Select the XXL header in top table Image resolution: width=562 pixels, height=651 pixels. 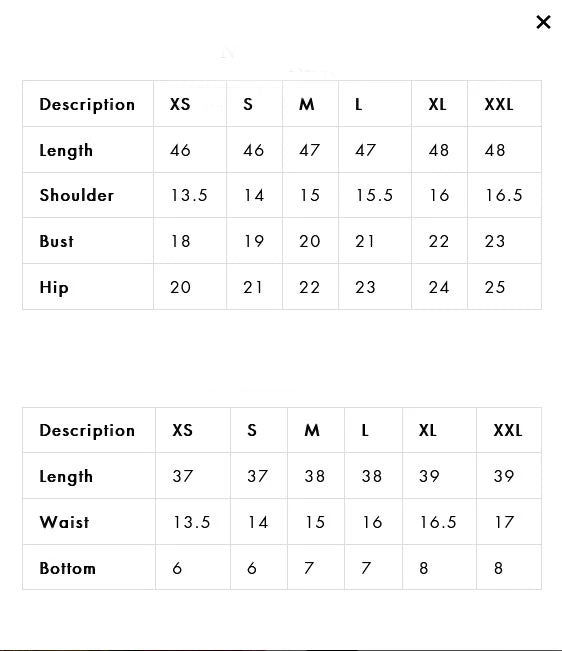point(499,104)
